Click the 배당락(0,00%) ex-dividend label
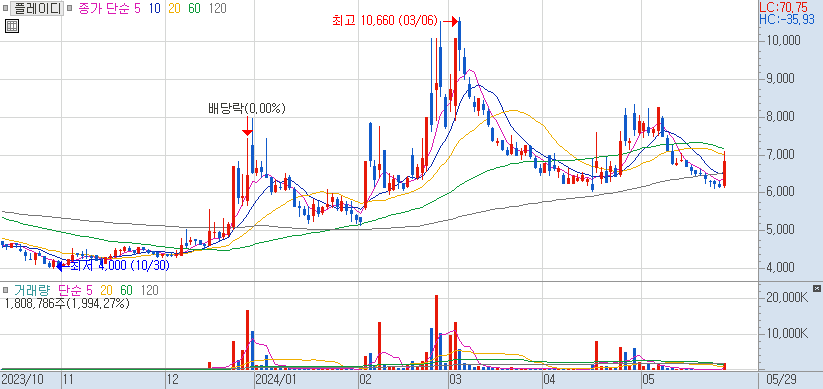 [247, 109]
